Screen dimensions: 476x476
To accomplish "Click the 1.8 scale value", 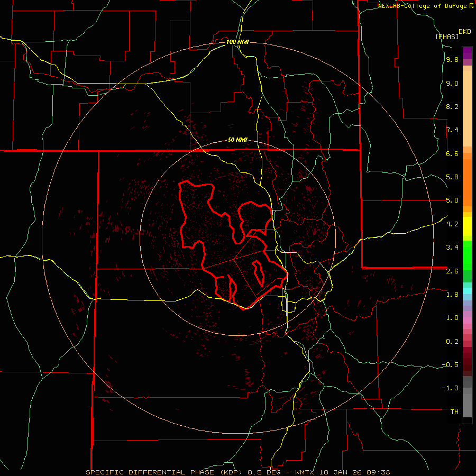I will click(x=452, y=295).
